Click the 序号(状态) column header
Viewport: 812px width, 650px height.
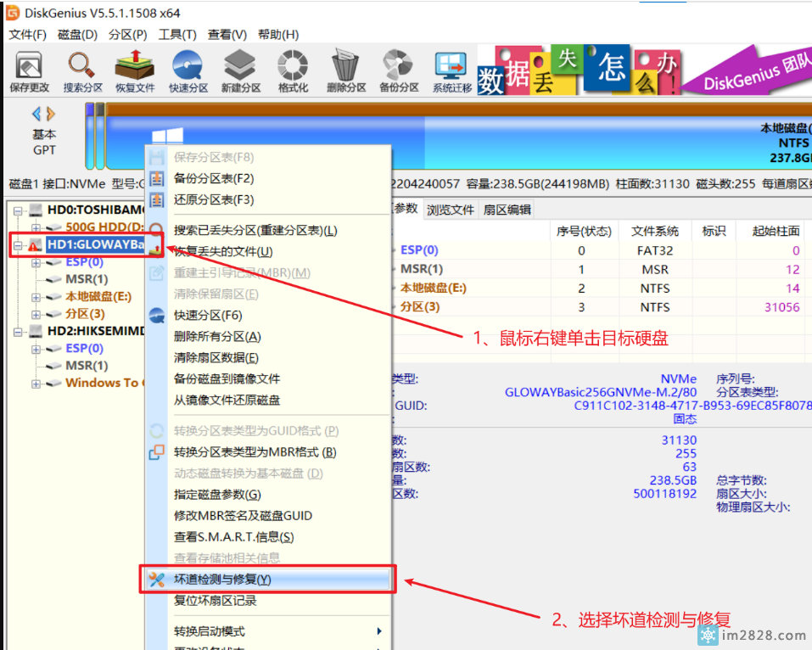click(x=584, y=231)
